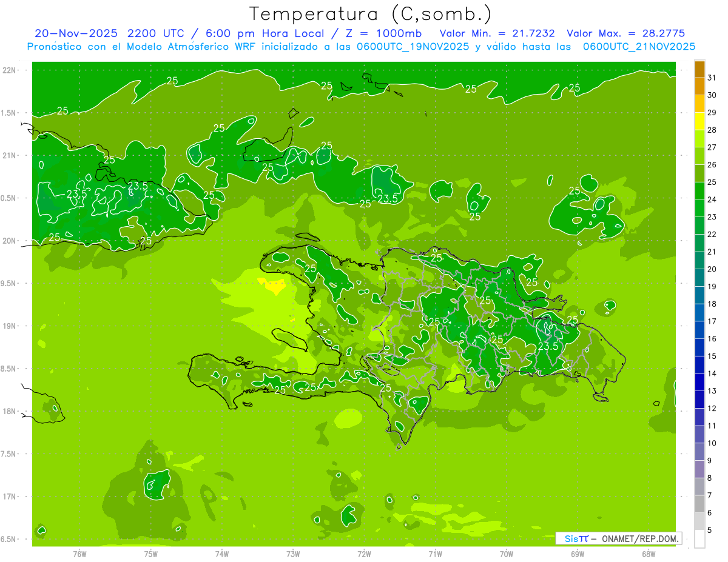The height and width of the screenshot is (562, 728).
Task: Click the '75W' longitude axis label
Action: coord(151,554)
